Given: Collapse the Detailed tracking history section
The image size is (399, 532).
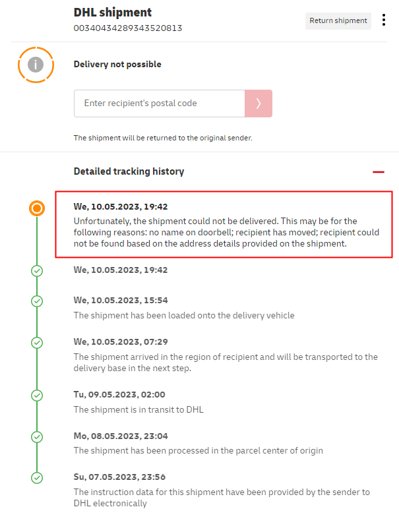Looking at the screenshot, I should coord(378,171).
